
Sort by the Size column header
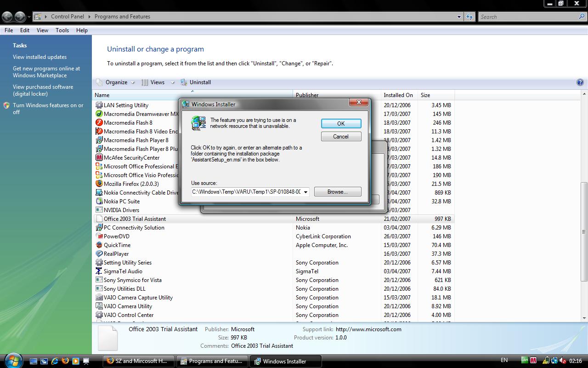436,95
